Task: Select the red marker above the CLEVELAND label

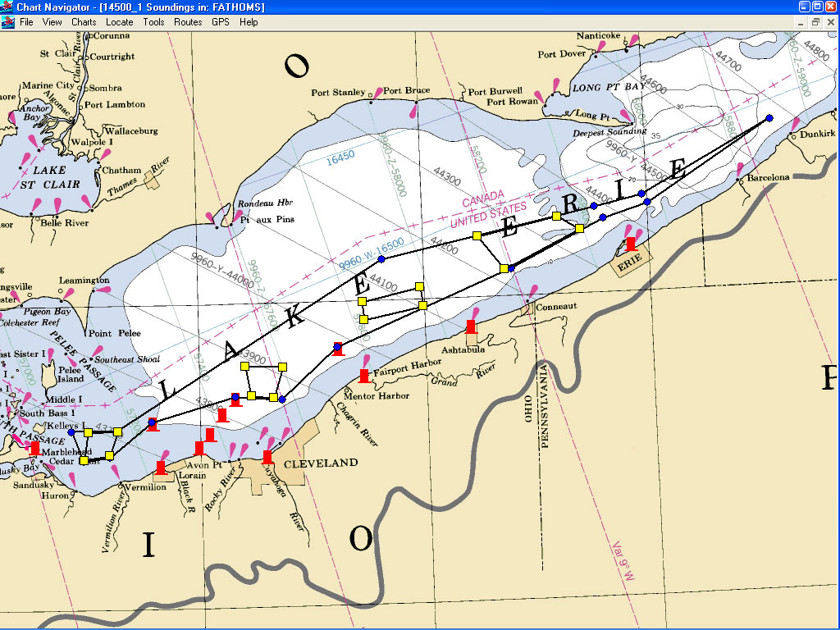Action: pyautogui.click(x=267, y=457)
